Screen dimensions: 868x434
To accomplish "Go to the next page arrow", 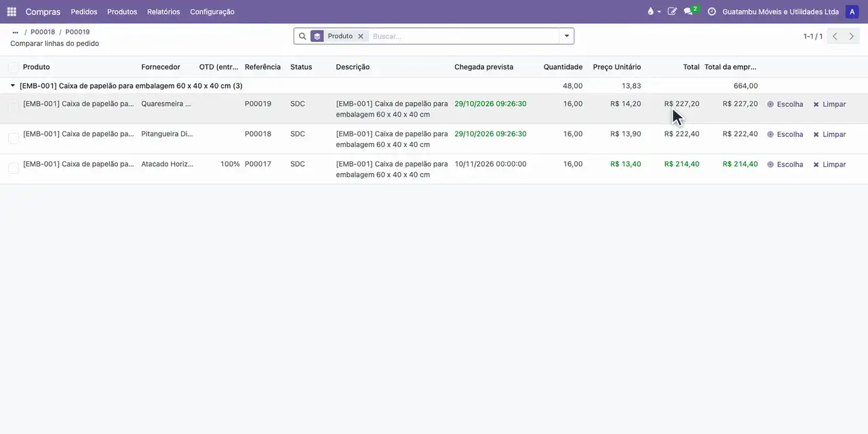I will click(x=852, y=36).
